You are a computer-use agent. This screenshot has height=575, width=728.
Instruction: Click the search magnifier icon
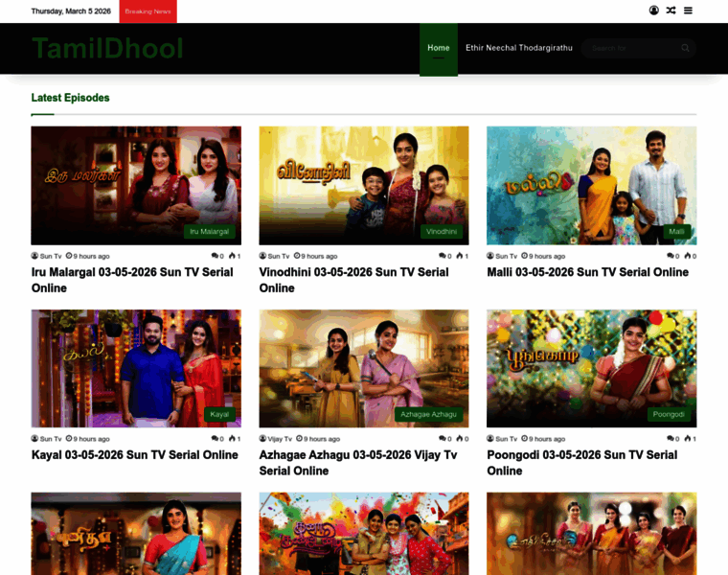click(x=685, y=48)
